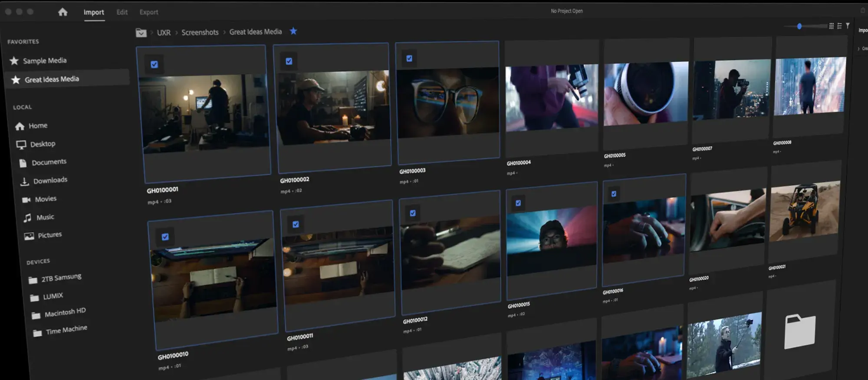Switch to list view
Screen dimensions: 868x380
(839, 26)
